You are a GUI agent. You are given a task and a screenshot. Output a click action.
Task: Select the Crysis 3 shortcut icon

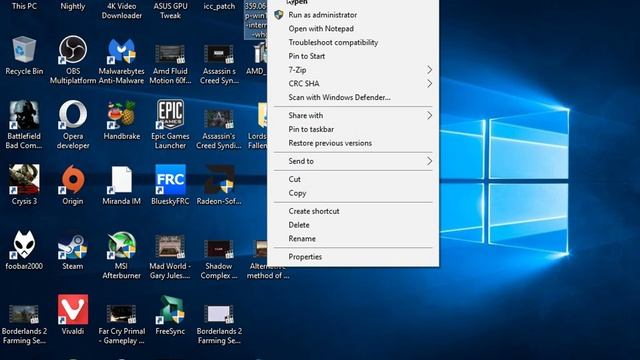tap(24, 179)
